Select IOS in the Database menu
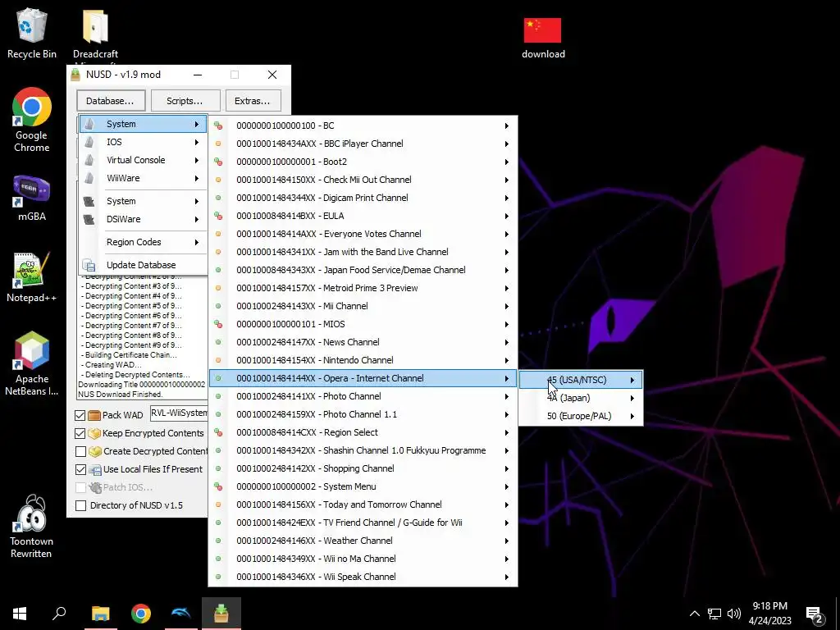The width and height of the screenshot is (840, 630). [x=143, y=142]
